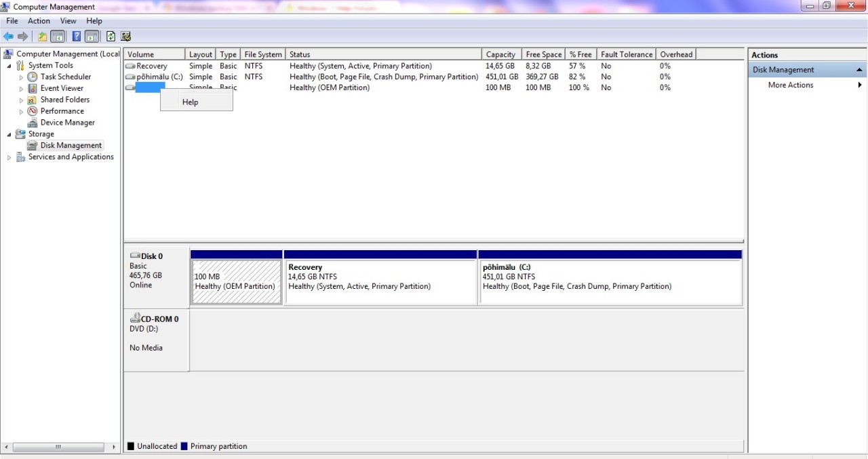Open More Actions submenu
Viewport: 868px width, 459px height.
pos(807,85)
